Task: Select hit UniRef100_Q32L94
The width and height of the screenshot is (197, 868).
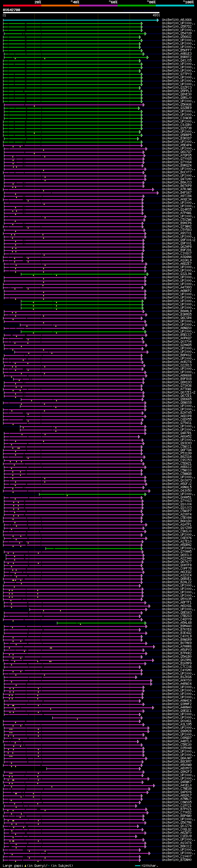Action: tap(177, 274)
